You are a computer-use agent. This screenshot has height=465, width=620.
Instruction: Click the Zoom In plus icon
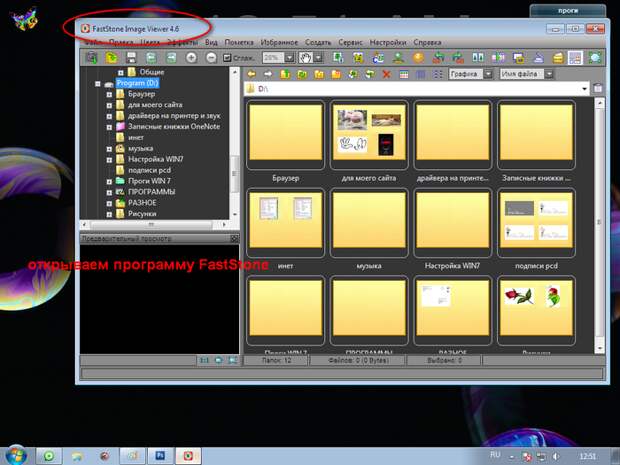click(191, 58)
